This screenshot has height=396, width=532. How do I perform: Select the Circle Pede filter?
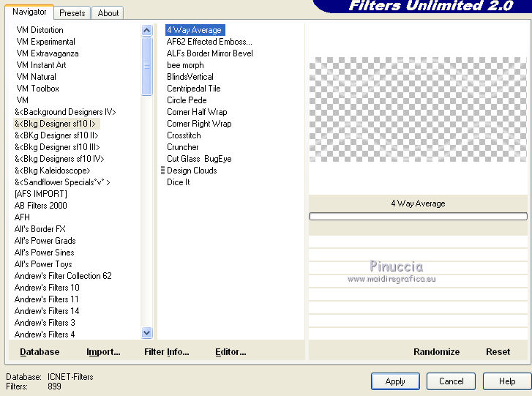click(x=187, y=100)
